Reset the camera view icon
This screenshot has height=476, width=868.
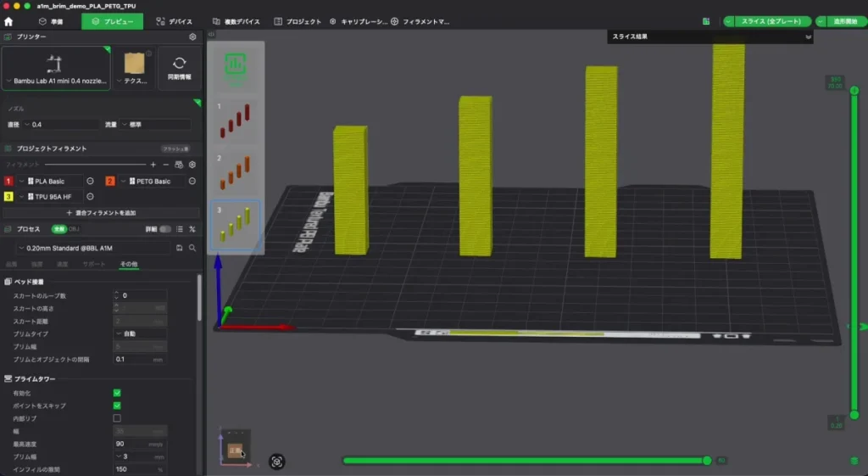click(x=277, y=462)
